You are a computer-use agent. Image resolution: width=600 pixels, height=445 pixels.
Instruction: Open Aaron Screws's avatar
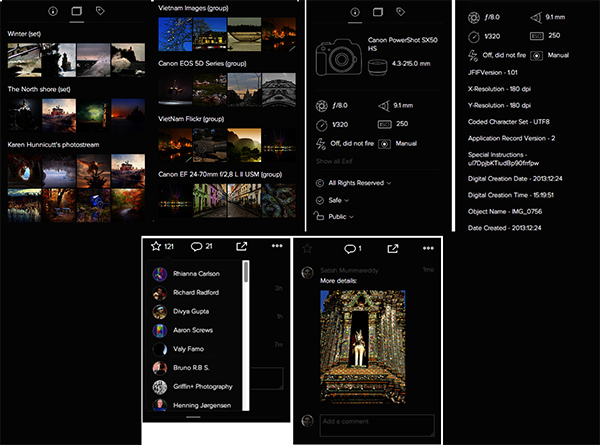(x=160, y=330)
